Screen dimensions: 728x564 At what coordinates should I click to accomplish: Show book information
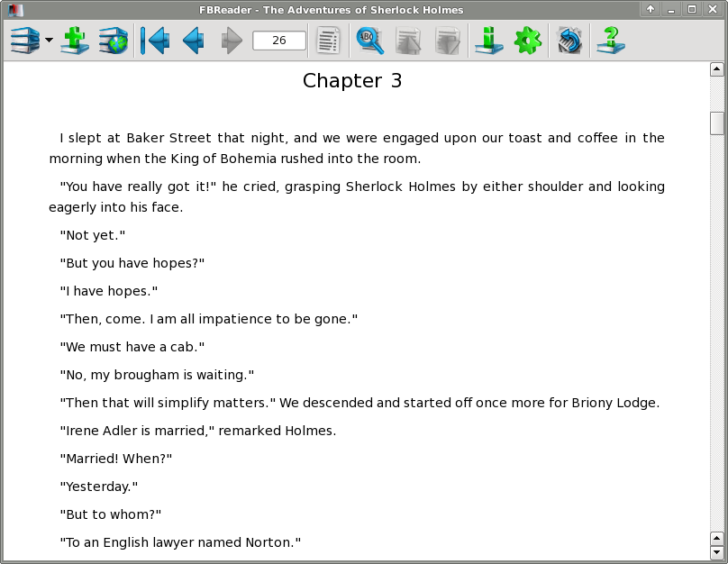click(489, 41)
